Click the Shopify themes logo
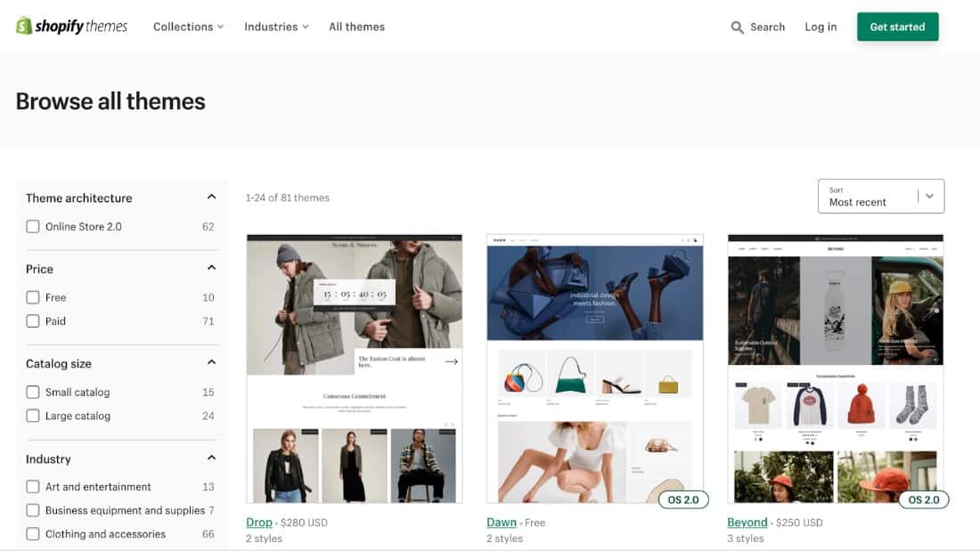The height and width of the screenshot is (551, 980). click(72, 27)
